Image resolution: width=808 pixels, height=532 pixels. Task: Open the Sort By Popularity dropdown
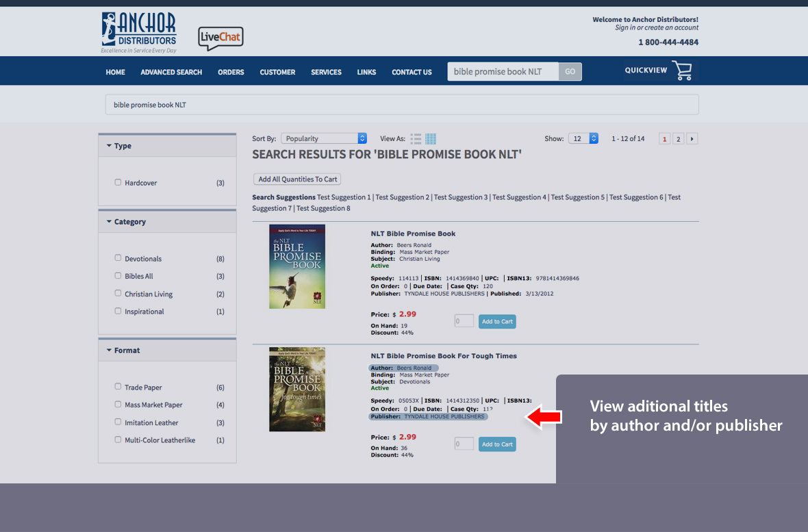coord(324,138)
